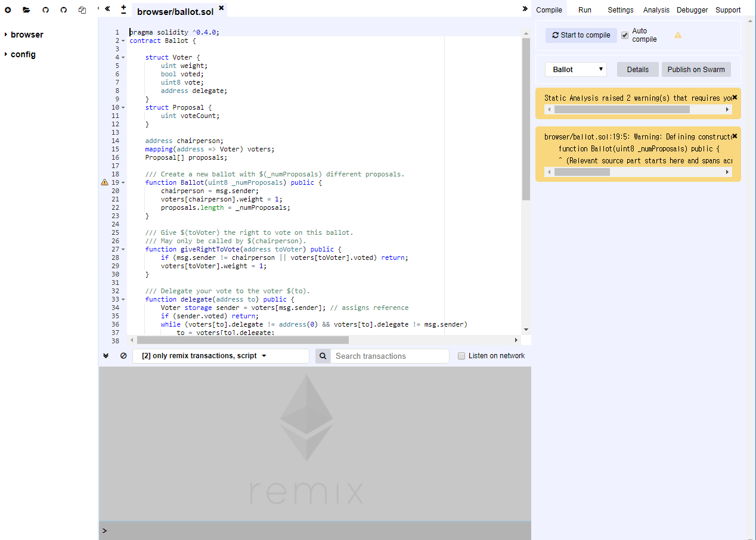Switch to the Run tab

(584, 10)
